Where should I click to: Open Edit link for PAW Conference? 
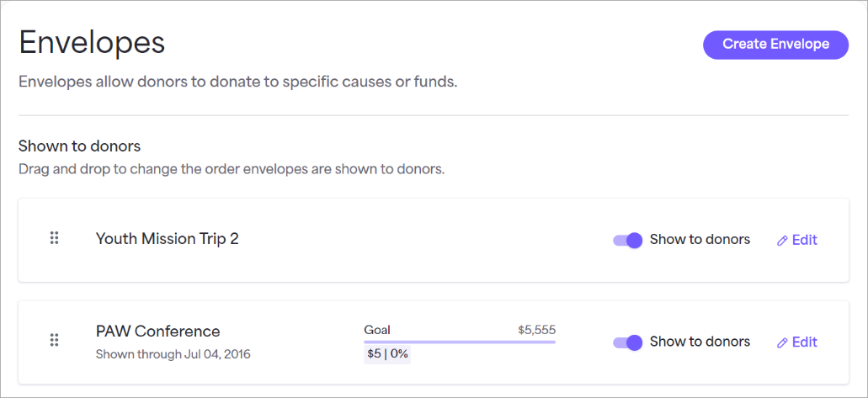[797, 342]
